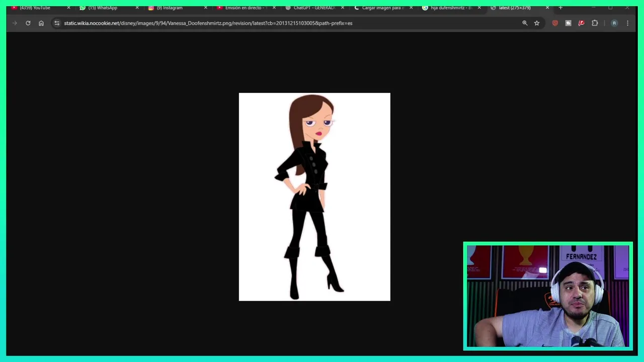The width and height of the screenshot is (644, 362).
Task: Open the browser profile avatar
Action: (x=614, y=23)
